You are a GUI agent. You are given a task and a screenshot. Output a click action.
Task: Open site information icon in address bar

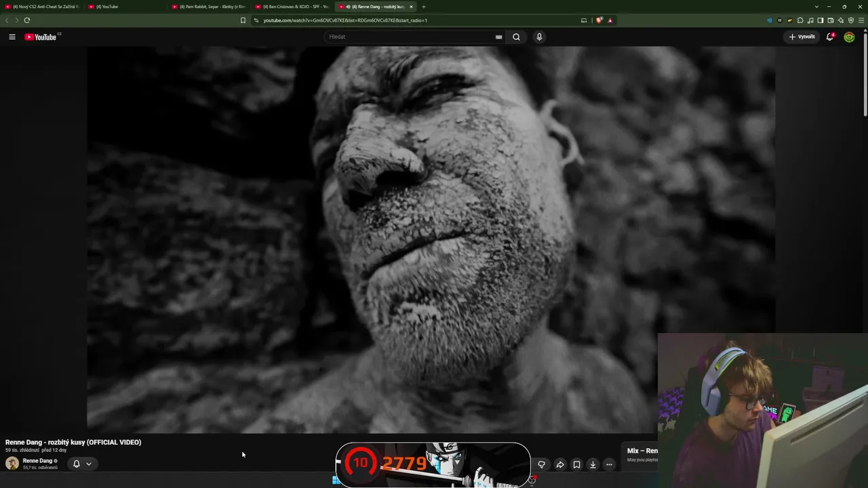click(x=256, y=20)
